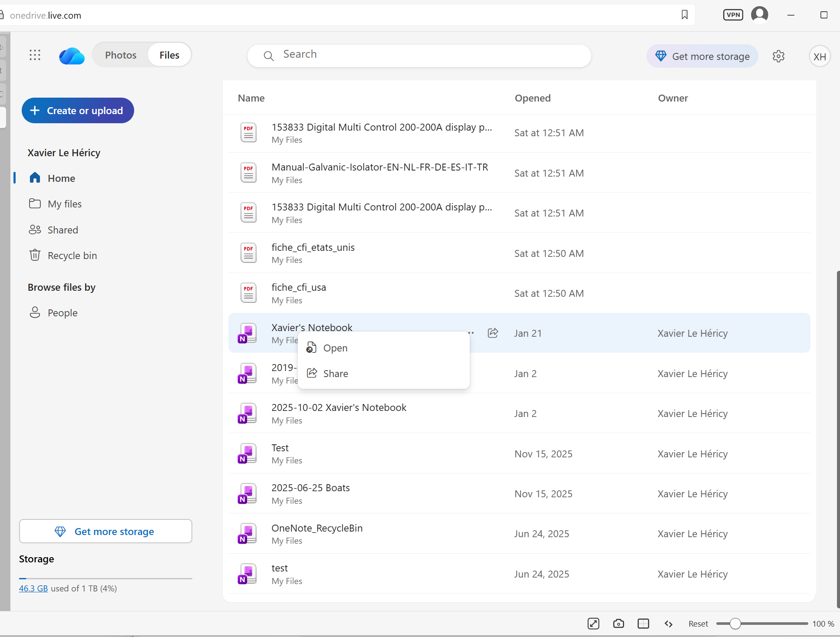Click the bookmark icon in address bar
840x637 pixels.
(685, 15)
